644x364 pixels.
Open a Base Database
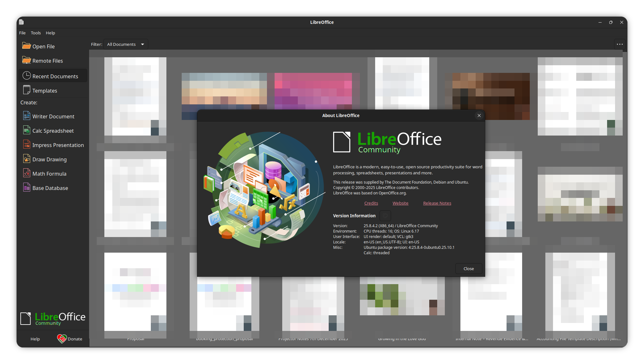(50, 188)
